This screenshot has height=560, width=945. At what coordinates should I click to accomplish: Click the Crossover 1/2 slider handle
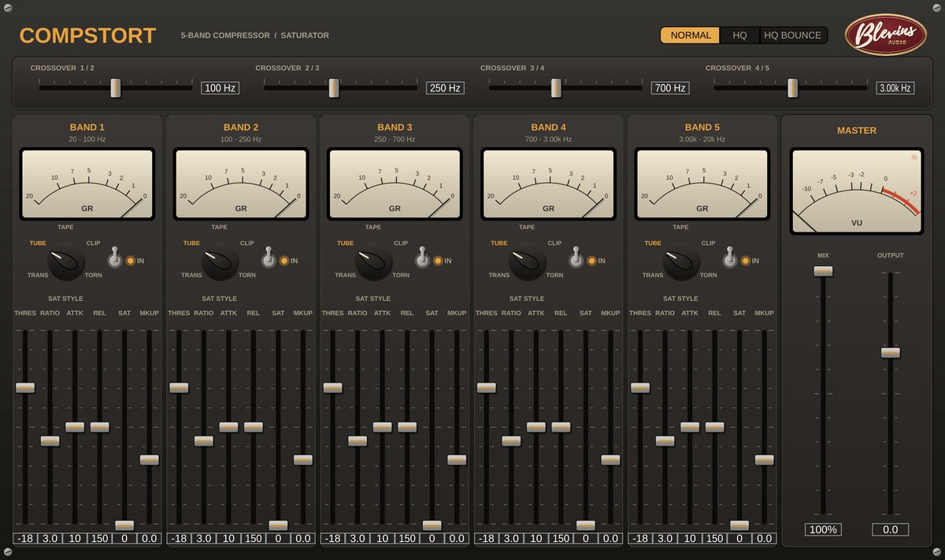[x=116, y=87]
